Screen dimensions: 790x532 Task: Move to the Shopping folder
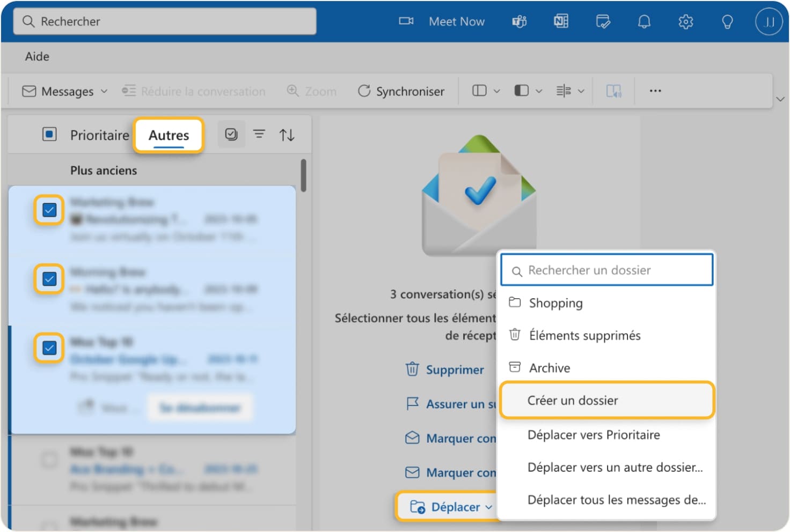click(x=607, y=303)
